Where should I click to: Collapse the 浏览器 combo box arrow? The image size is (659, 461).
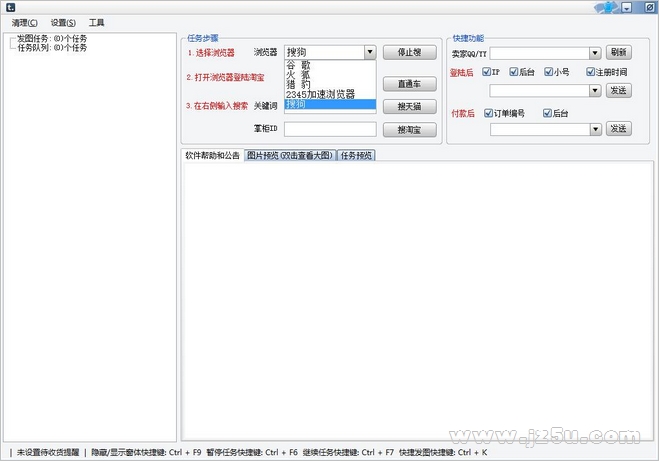point(370,53)
